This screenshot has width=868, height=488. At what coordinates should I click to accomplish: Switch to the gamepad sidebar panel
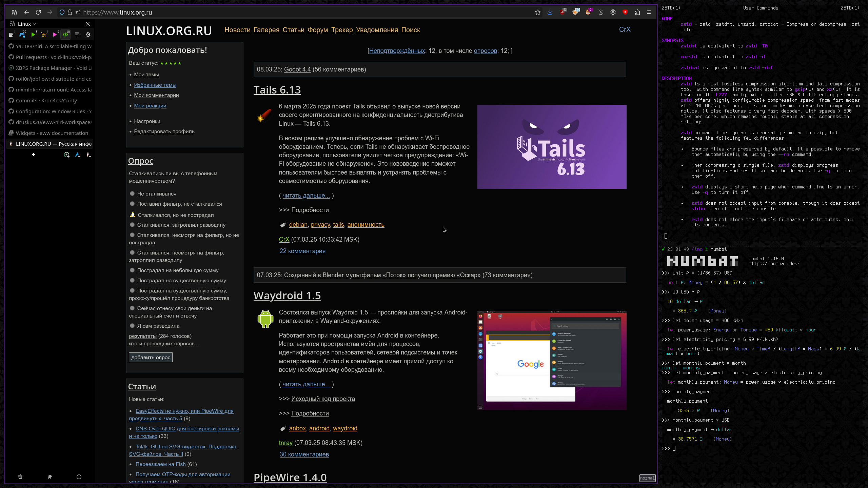[x=22, y=34]
